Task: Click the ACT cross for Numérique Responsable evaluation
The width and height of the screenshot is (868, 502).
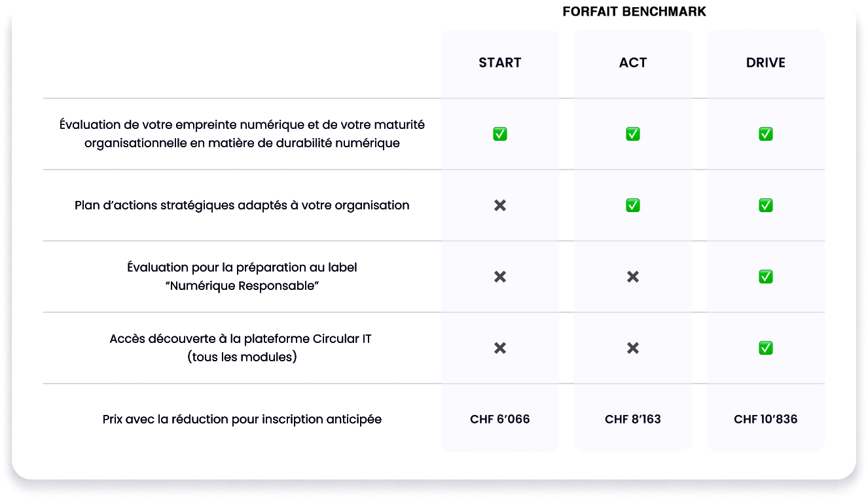Action: click(633, 277)
